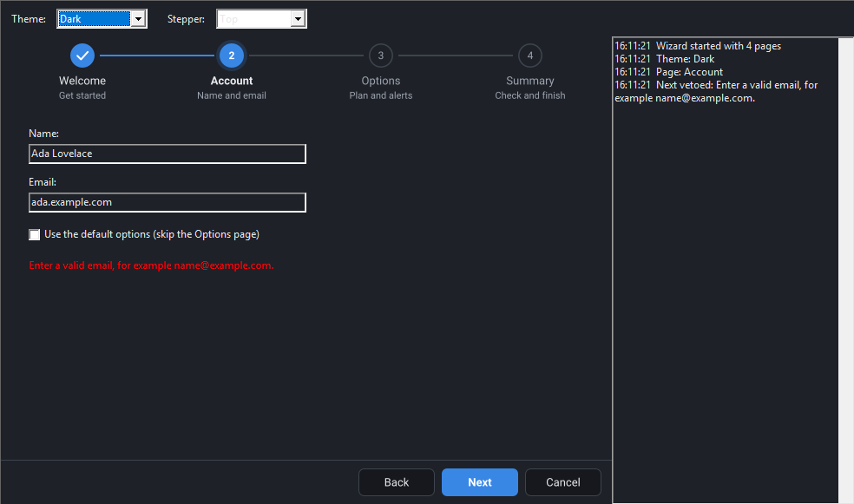Click into the Email input field

168,202
